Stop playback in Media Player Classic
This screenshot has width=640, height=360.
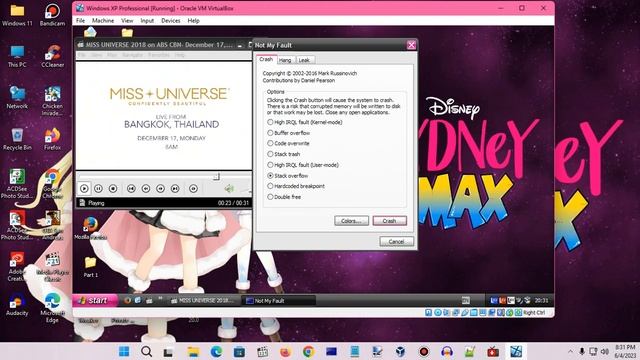[113, 189]
